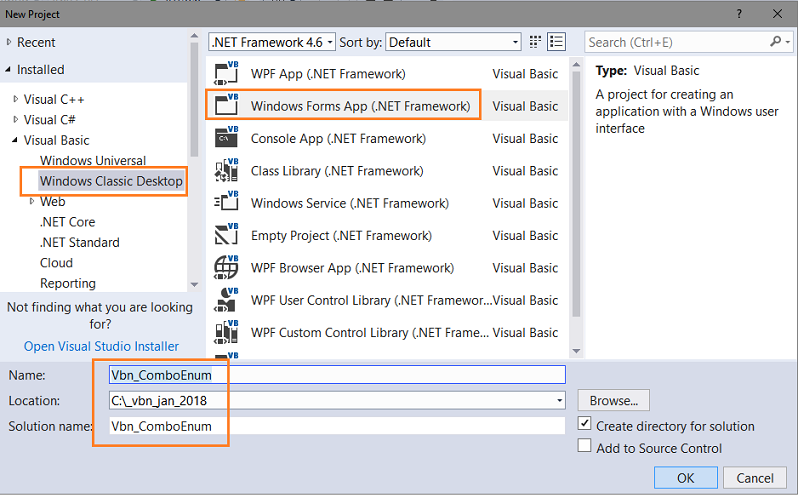
Task: Click the Cancel button
Action: coord(755,478)
